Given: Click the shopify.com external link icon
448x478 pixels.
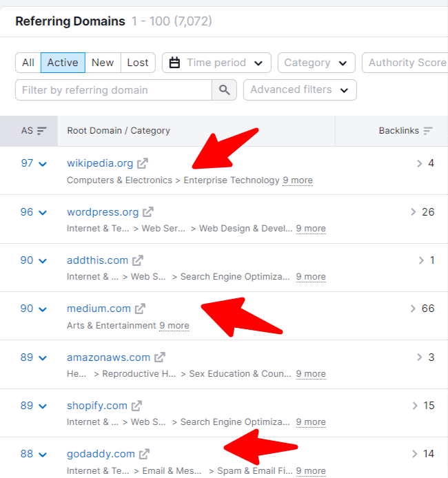Looking at the screenshot, I should 137,406.
